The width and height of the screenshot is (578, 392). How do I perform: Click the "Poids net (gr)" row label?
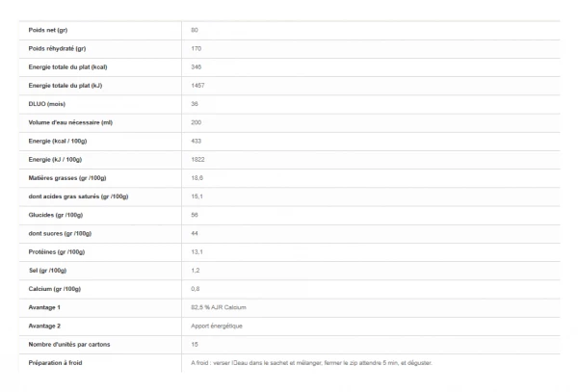coord(47,30)
